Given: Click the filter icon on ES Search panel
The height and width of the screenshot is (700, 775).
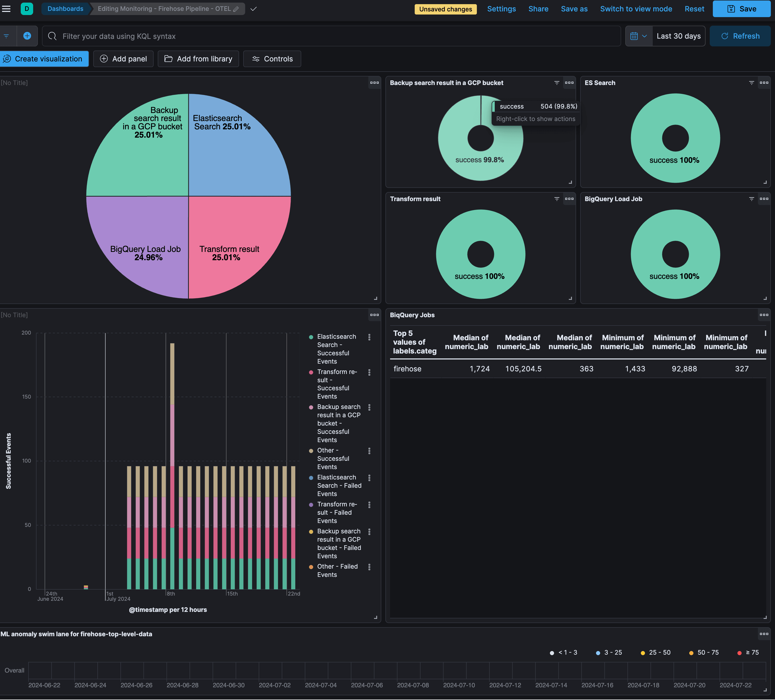Looking at the screenshot, I should 751,82.
